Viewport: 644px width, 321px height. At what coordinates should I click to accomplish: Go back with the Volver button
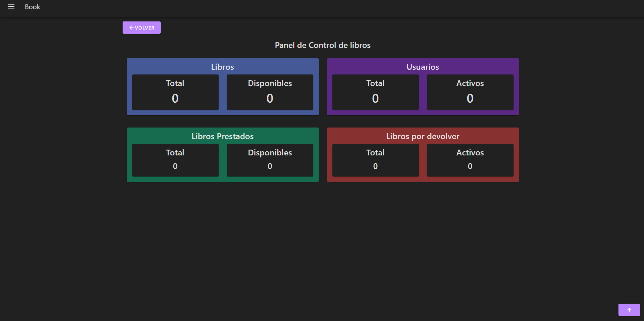click(x=142, y=28)
